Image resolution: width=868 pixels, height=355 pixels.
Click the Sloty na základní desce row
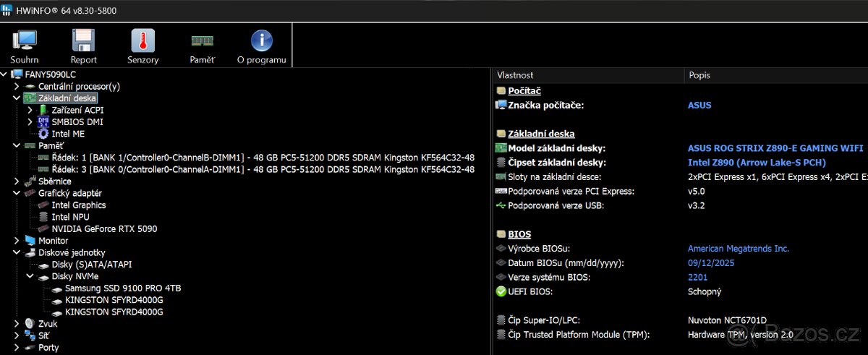pyautogui.click(x=680, y=176)
